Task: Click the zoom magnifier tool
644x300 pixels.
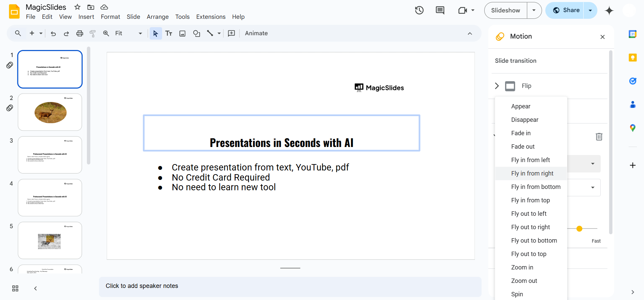Action: click(x=106, y=33)
